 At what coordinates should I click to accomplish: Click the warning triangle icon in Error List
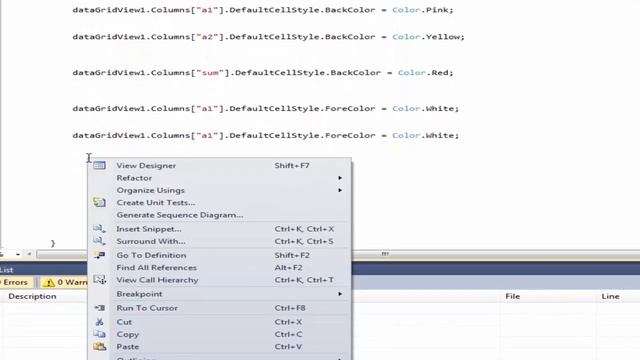[49, 282]
